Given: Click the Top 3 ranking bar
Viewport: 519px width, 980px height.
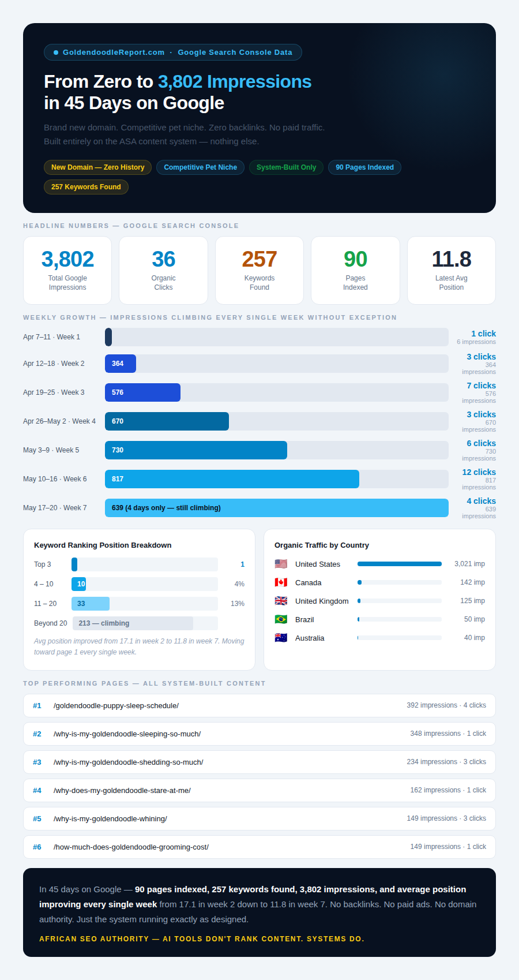Looking at the screenshot, I should click(74, 564).
